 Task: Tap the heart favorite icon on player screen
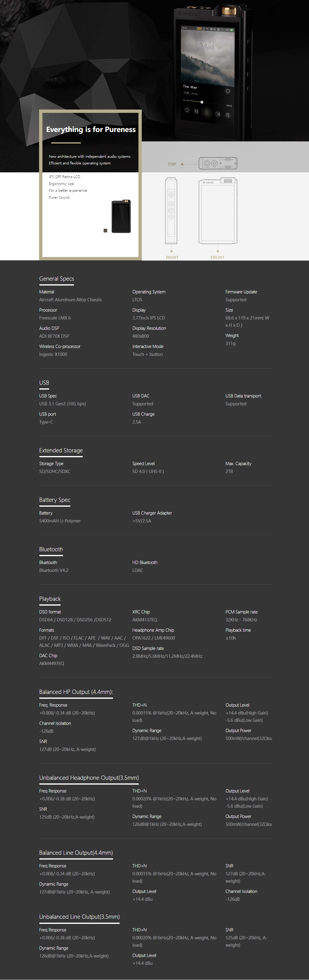click(x=228, y=91)
